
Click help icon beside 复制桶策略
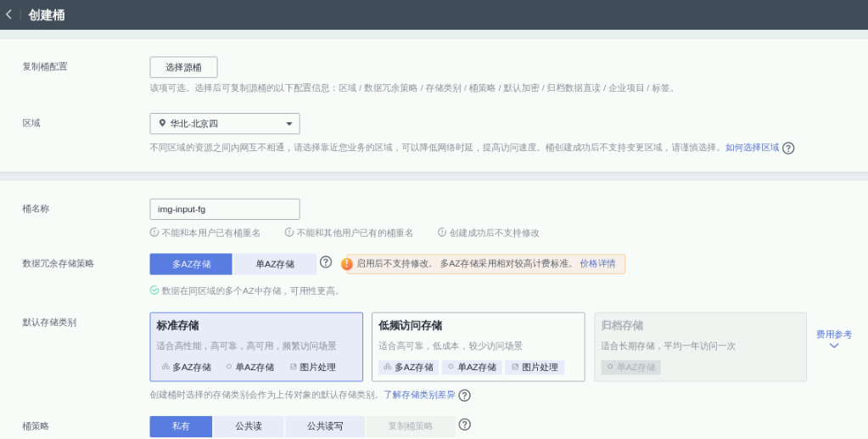(x=464, y=425)
